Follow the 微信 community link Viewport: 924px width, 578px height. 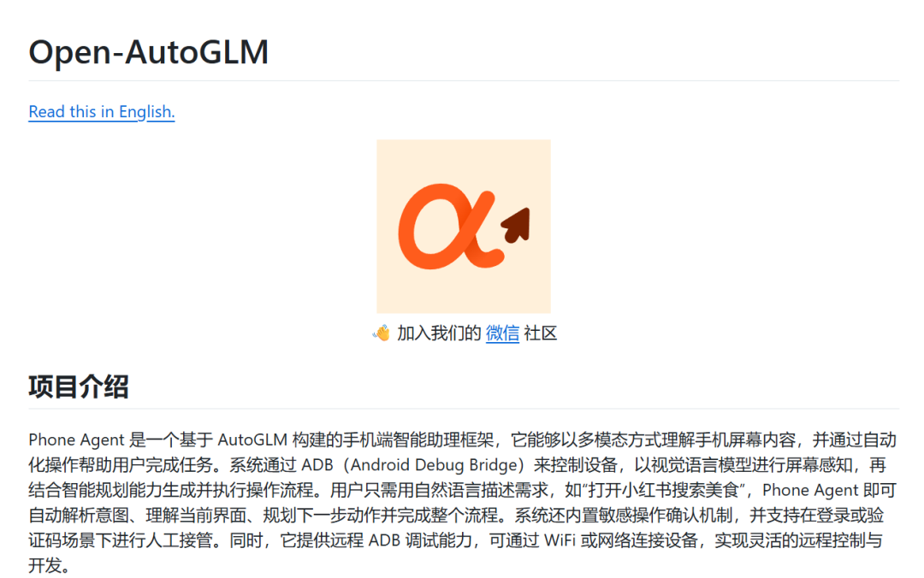coord(502,333)
